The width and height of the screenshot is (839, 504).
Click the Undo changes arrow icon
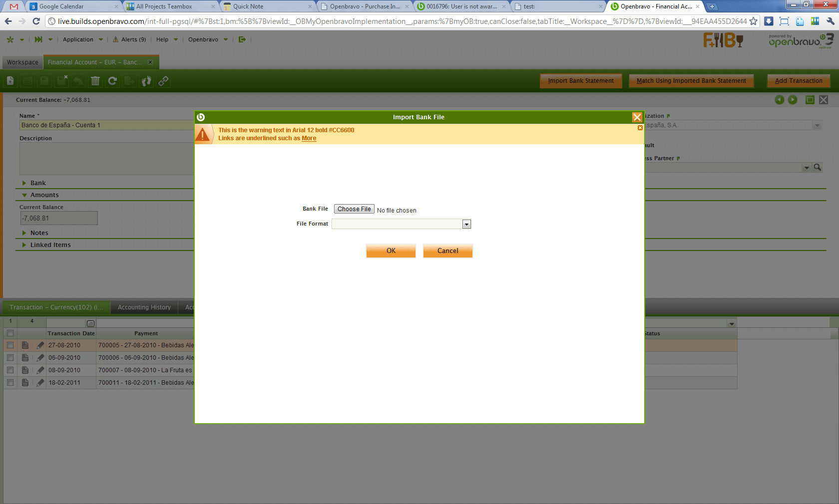pyautogui.click(x=78, y=81)
